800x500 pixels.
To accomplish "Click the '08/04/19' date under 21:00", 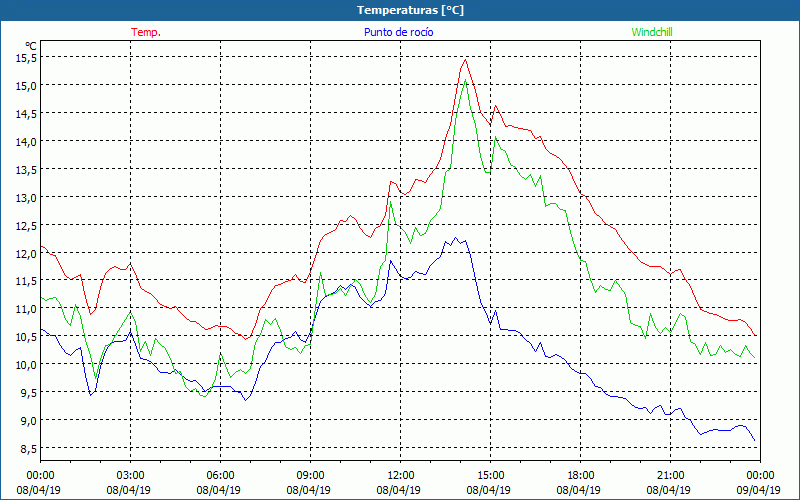I will (668, 490).
